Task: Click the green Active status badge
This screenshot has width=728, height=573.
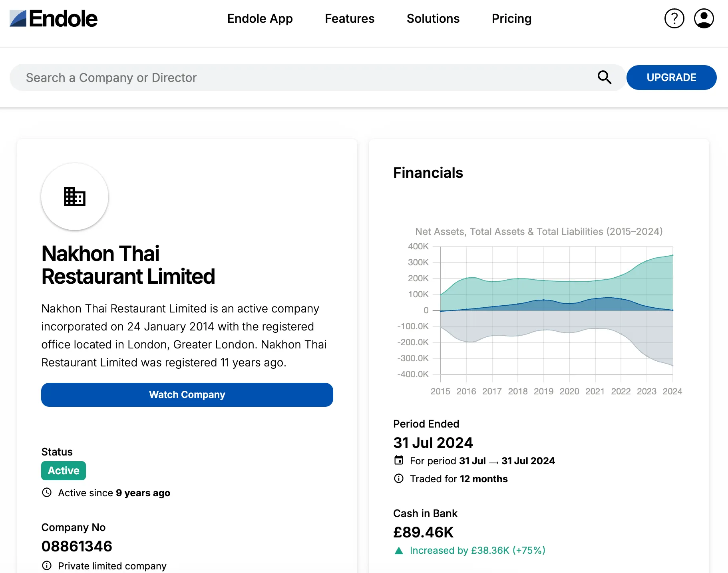Action: point(64,471)
